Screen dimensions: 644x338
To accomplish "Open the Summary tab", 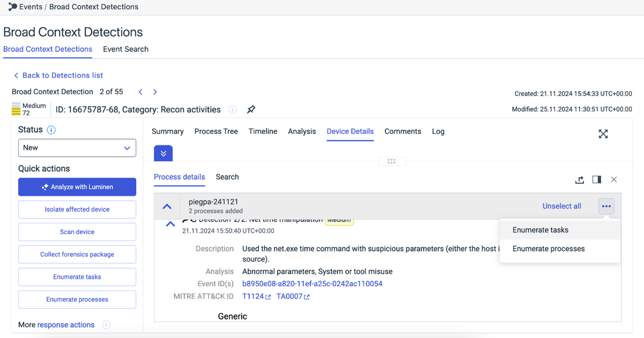I will click(x=168, y=132).
